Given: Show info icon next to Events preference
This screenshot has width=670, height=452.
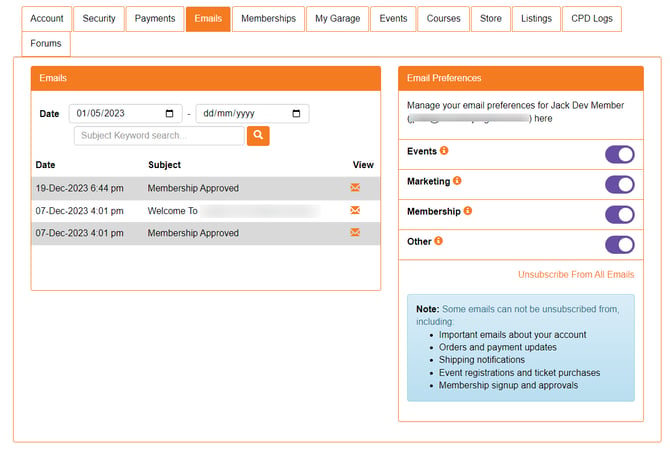Looking at the screenshot, I should point(444,150).
